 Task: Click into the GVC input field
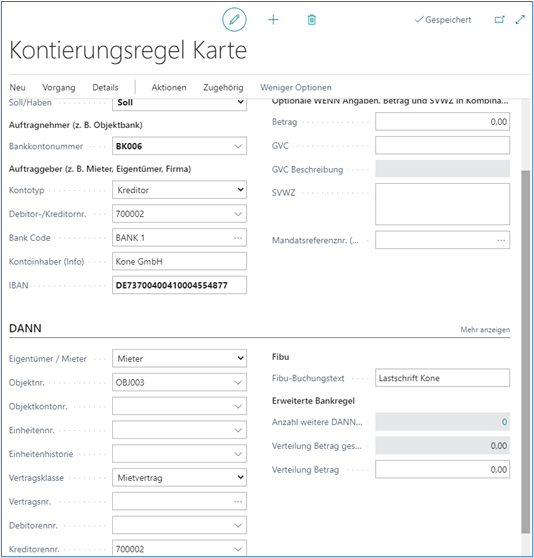point(442,145)
